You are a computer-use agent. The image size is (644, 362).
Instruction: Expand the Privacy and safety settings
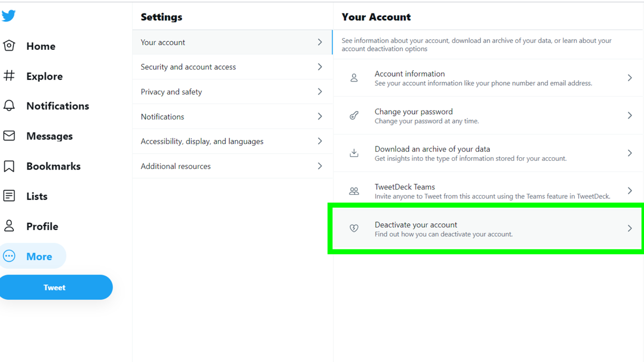pyautogui.click(x=231, y=91)
